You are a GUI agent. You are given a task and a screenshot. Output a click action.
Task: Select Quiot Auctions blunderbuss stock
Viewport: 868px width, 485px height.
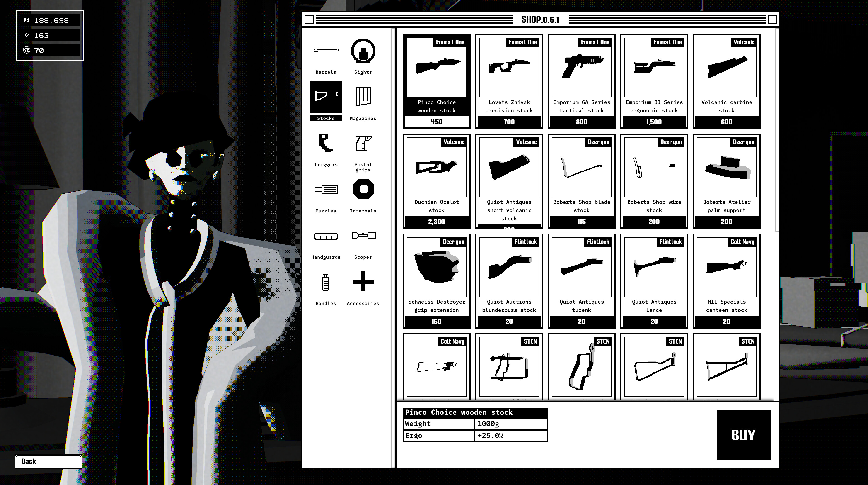point(509,281)
